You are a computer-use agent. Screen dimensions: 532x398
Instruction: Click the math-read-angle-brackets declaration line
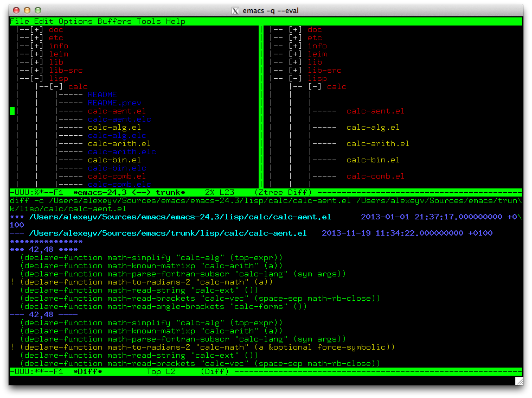[x=163, y=307]
